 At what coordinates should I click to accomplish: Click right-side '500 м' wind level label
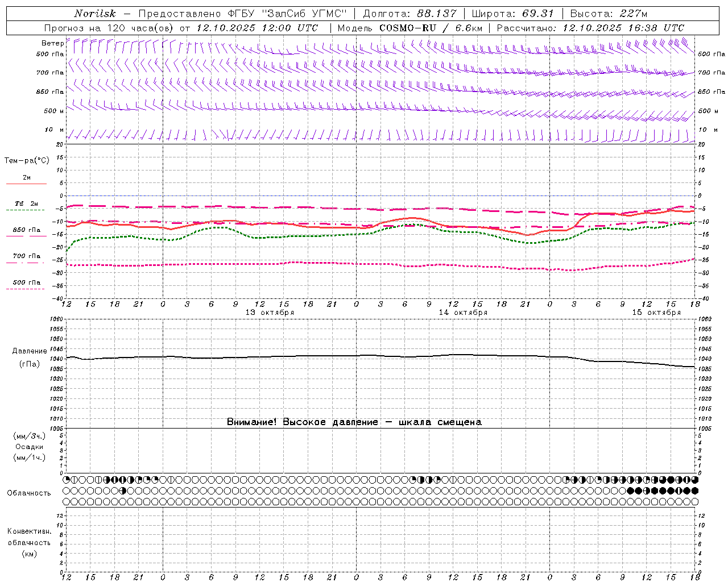tap(708, 111)
